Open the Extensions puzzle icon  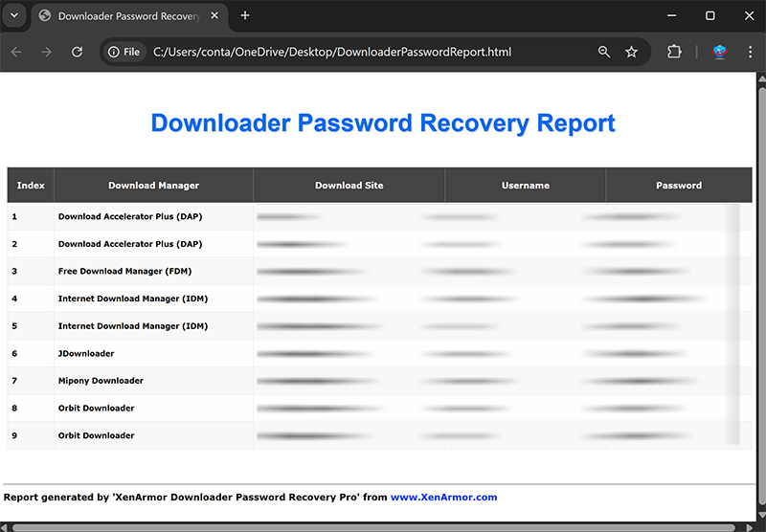click(674, 52)
